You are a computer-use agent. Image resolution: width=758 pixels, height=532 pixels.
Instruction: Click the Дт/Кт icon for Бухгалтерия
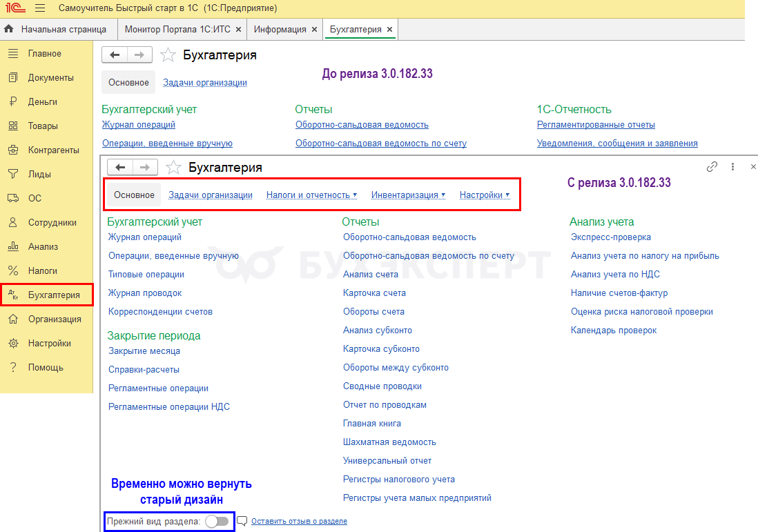[x=13, y=295]
